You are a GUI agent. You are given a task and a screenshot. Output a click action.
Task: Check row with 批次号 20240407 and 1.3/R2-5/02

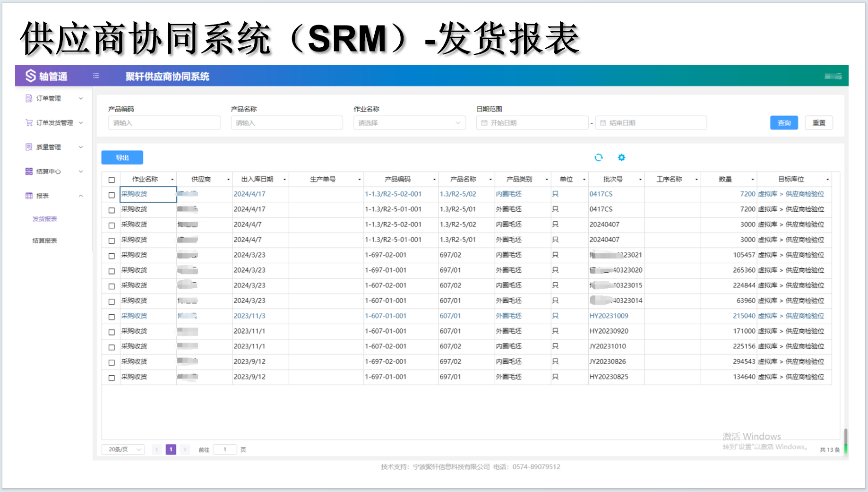(x=112, y=225)
